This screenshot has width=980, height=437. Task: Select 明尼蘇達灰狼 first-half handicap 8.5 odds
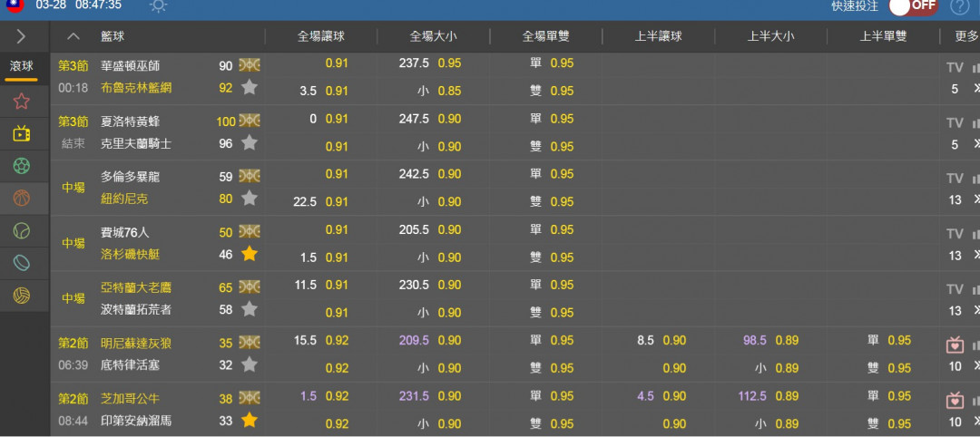pos(673,340)
